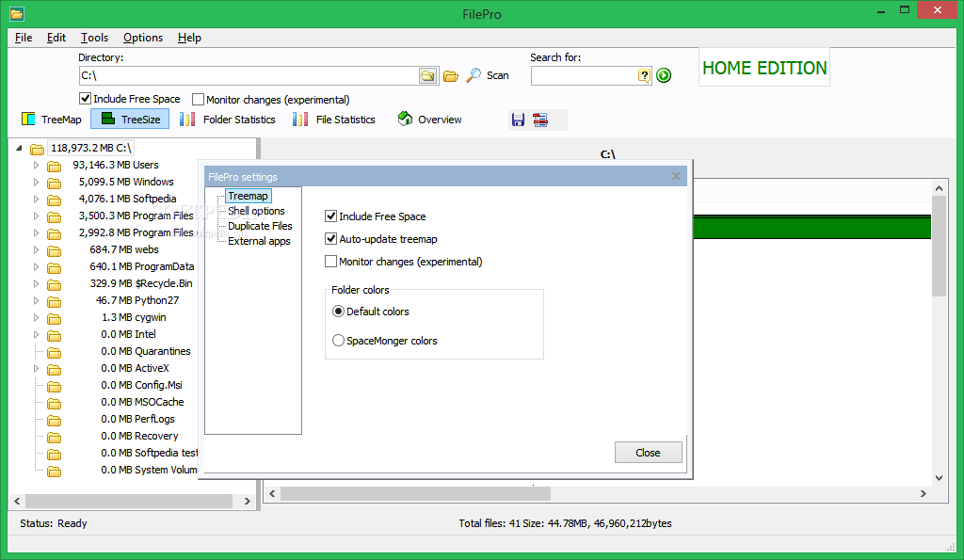Image resolution: width=964 pixels, height=560 pixels.
Task: Click the MSOCache folder icon
Action: point(54,403)
